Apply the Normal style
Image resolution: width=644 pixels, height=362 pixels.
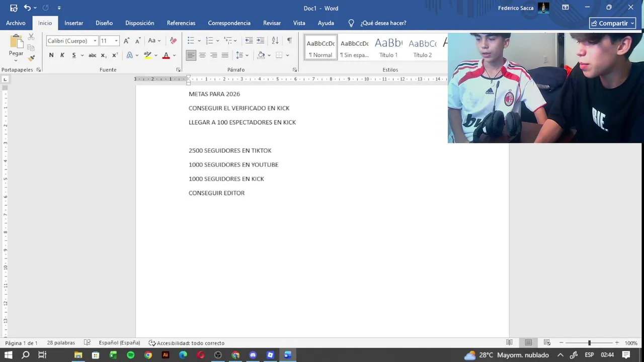[320, 48]
